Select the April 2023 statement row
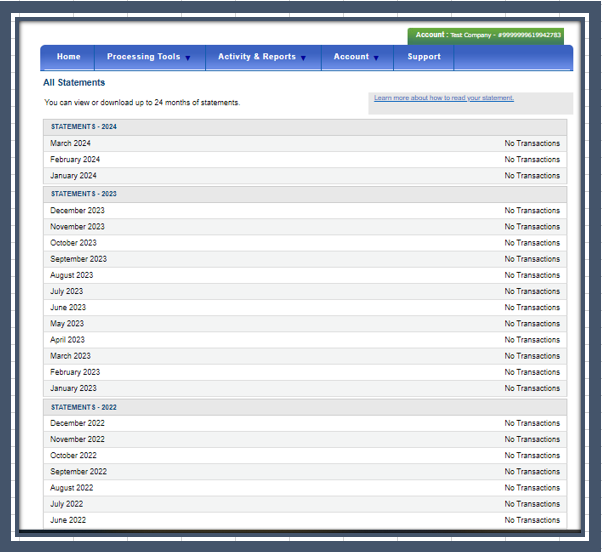 coord(305,340)
